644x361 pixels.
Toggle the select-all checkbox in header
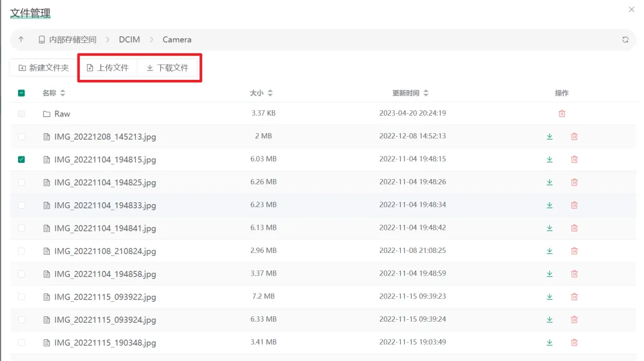(x=21, y=93)
